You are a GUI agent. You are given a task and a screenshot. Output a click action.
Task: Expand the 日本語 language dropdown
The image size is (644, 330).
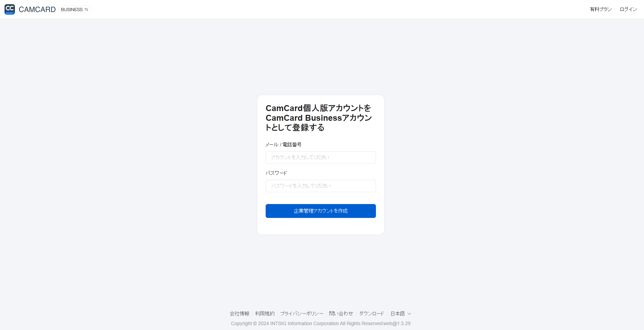(x=401, y=314)
